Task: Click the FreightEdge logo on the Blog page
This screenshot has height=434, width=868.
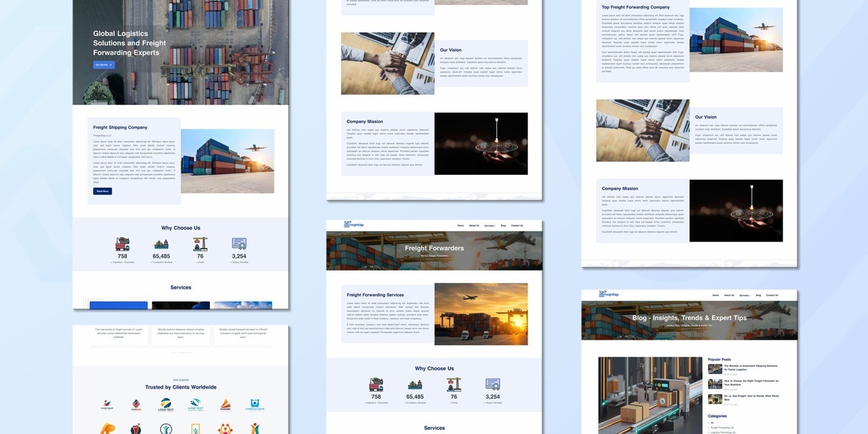Action: click(x=608, y=294)
